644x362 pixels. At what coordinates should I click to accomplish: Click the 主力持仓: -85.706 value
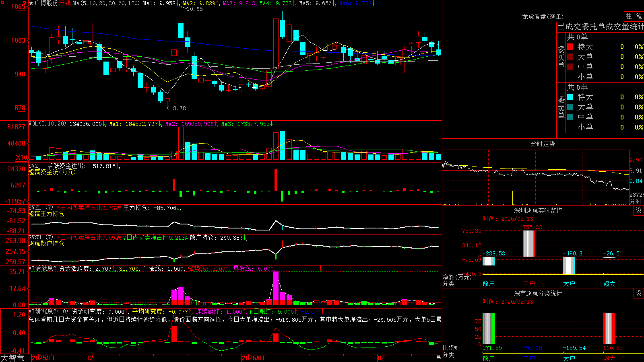[150, 208]
